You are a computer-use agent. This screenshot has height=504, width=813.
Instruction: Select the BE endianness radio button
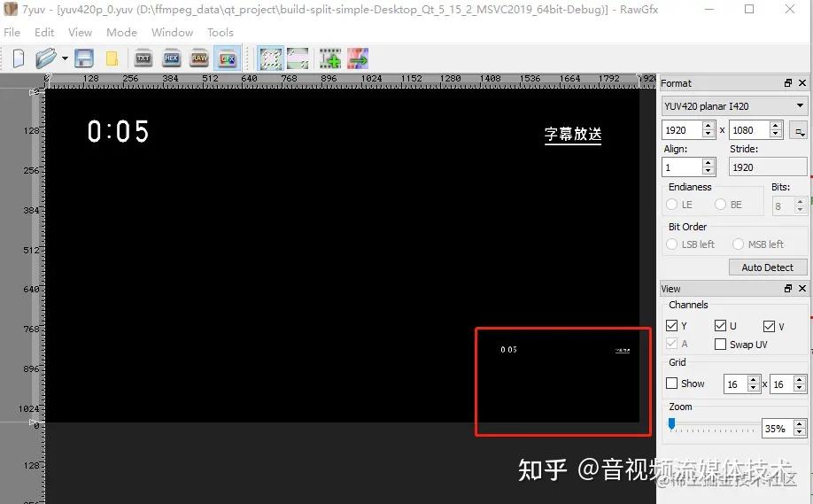point(720,205)
